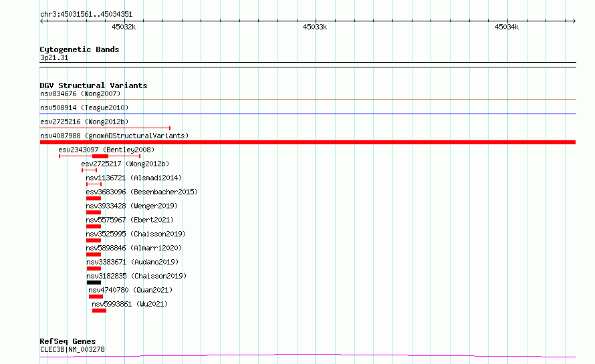The height and width of the screenshot is (364, 595).
Task: Click the black bar under nsv3182835
Action: point(94,283)
